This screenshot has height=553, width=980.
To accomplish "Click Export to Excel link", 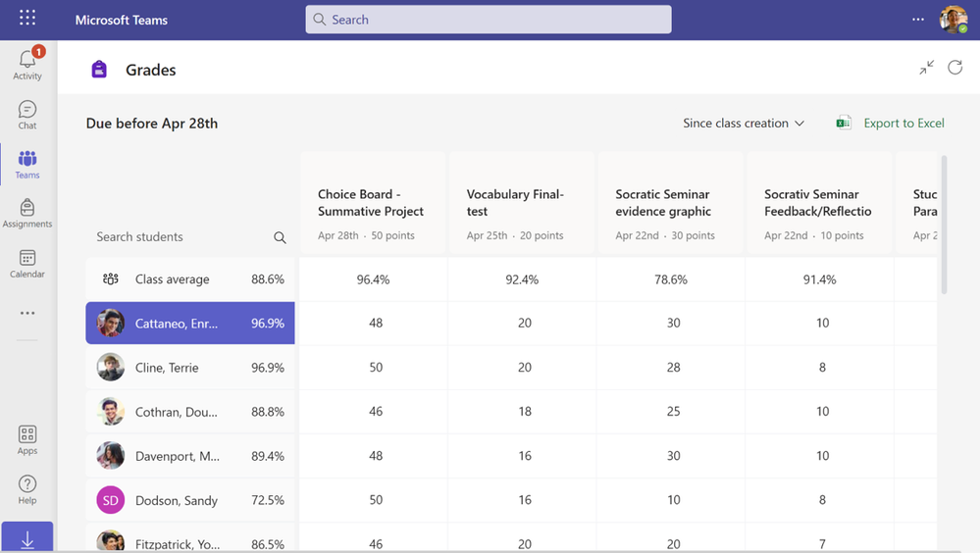I will pos(903,124).
